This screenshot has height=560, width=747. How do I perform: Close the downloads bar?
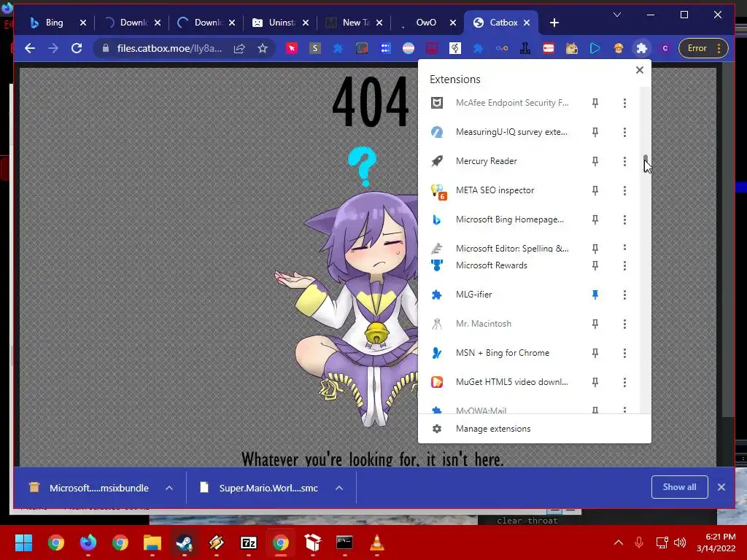coord(721,487)
